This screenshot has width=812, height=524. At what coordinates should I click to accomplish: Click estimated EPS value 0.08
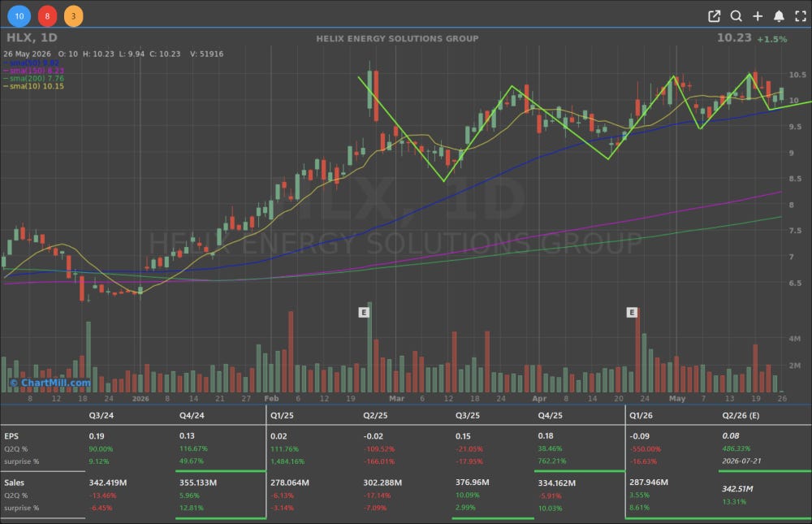pyautogui.click(x=730, y=436)
